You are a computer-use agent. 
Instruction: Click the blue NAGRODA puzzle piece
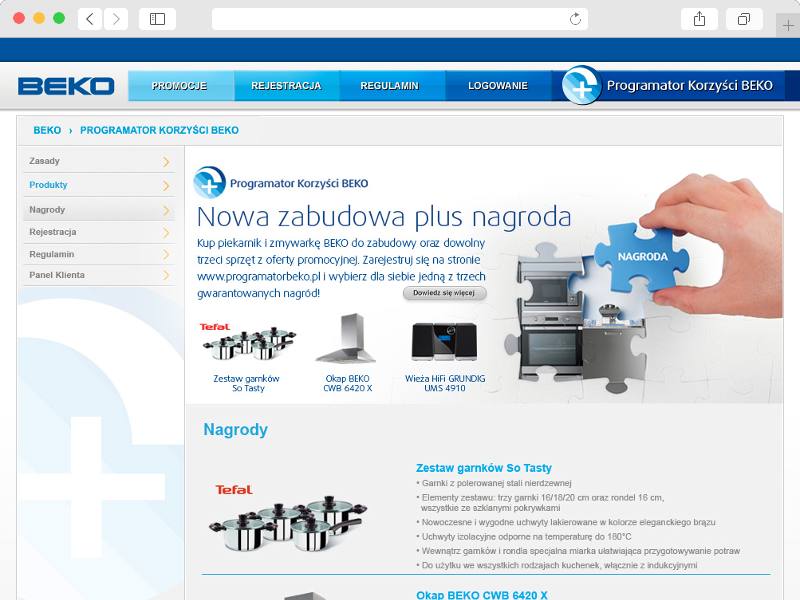click(x=642, y=258)
